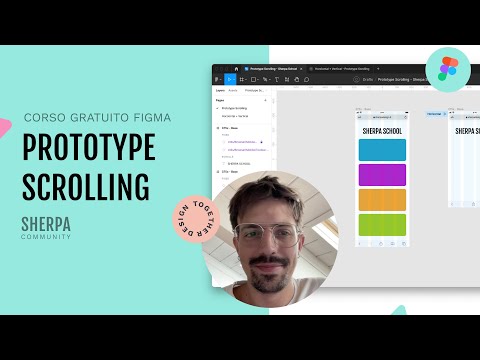Select the Pen tool
This screenshot has width=480, height=360.
265,79
